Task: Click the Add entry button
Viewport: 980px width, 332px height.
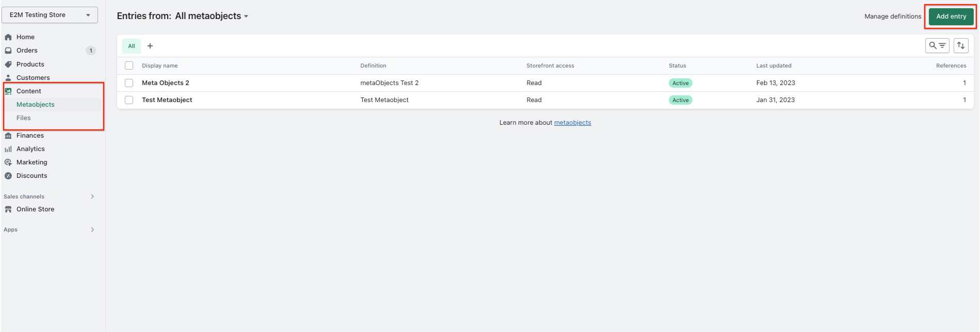Action: point(951,16)
